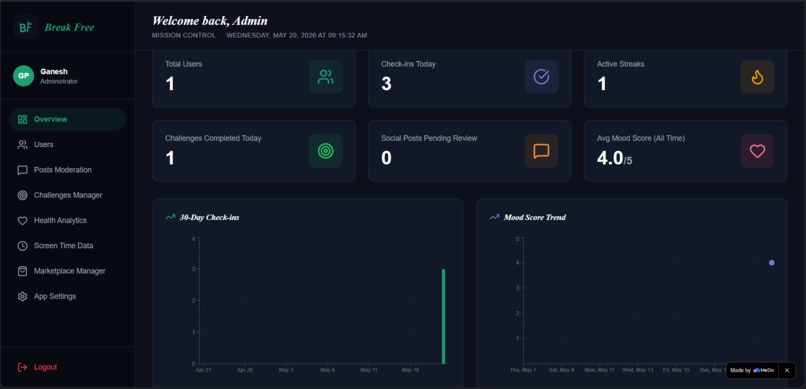
Task: Click the May 16 axis label
Action: coord(410,370)
